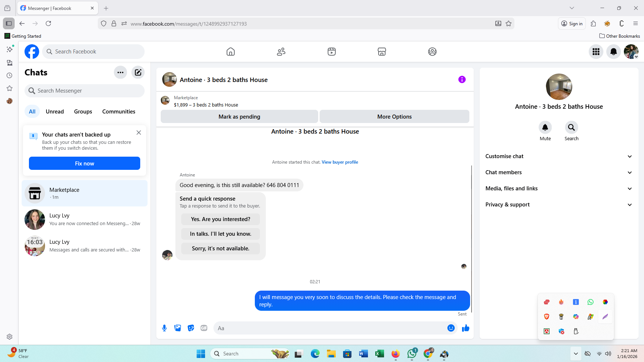Viewport: 644px width, 362px height.
Task: Open View buyer profile link
Action: click(340, 162)
